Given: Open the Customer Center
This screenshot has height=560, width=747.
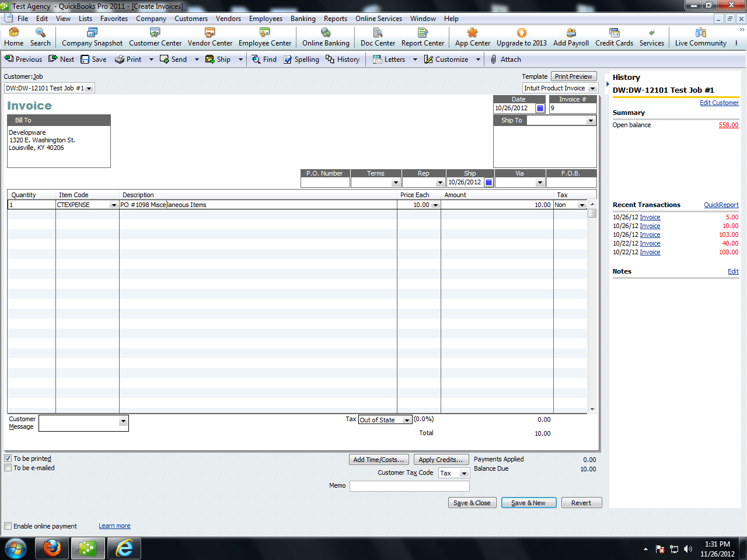Looking at the screenshot, I should [155, 37].
